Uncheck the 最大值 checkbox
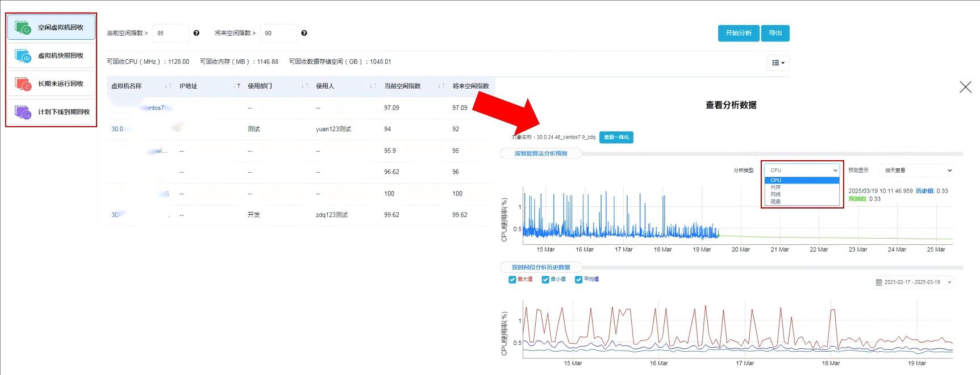The height and width of the screenshot is (375, 980). click(512, 280)
